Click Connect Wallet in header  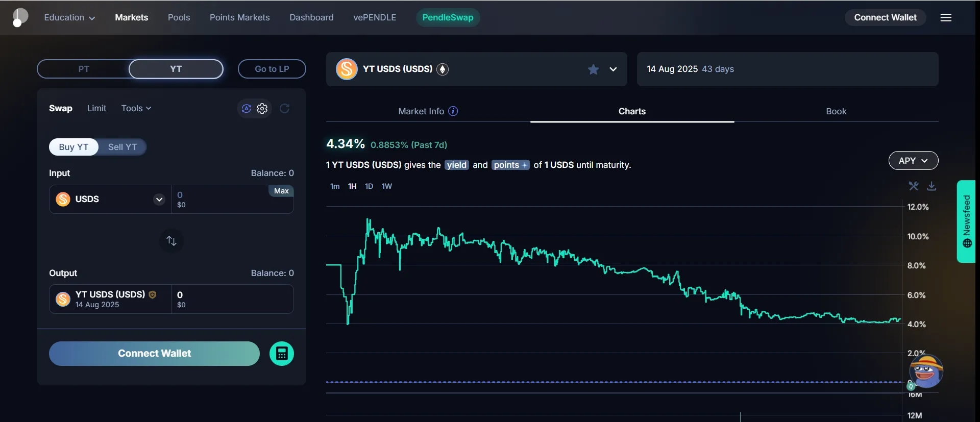[x=886, y=17]
